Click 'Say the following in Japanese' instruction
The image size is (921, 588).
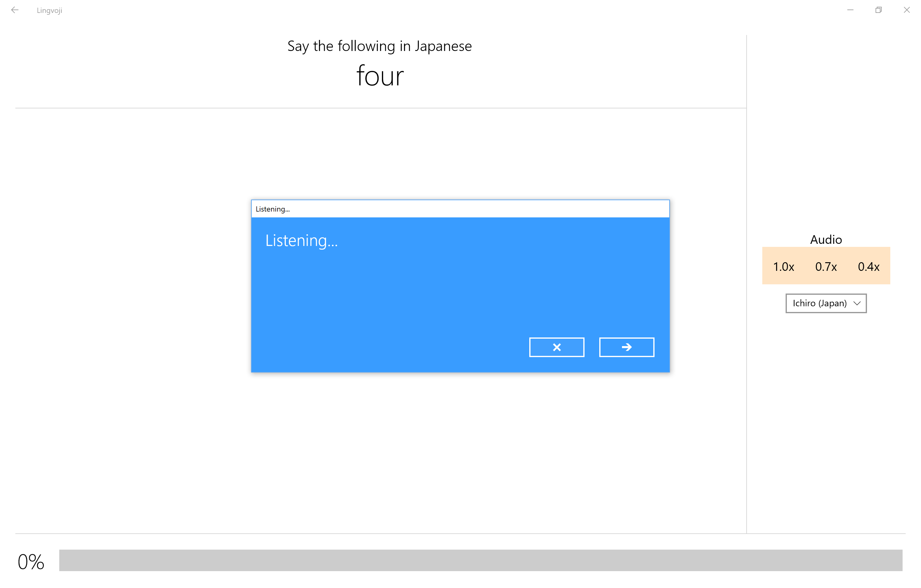pyautogui.click(x=379, y=46)
